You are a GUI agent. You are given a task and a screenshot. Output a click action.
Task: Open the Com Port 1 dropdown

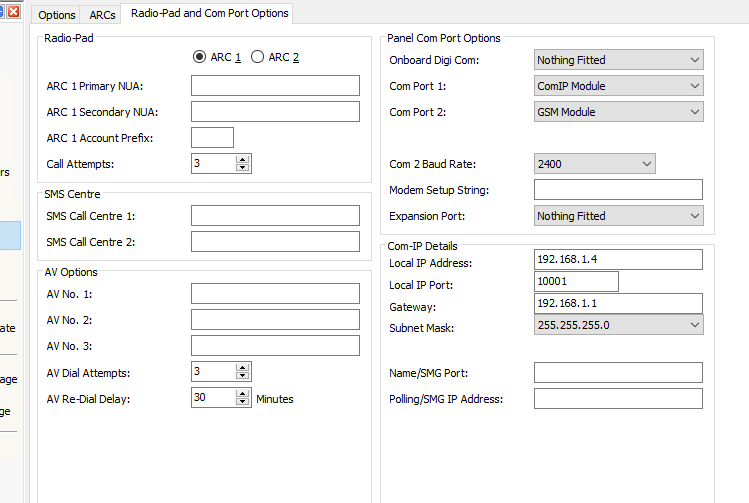pos(619,86)
